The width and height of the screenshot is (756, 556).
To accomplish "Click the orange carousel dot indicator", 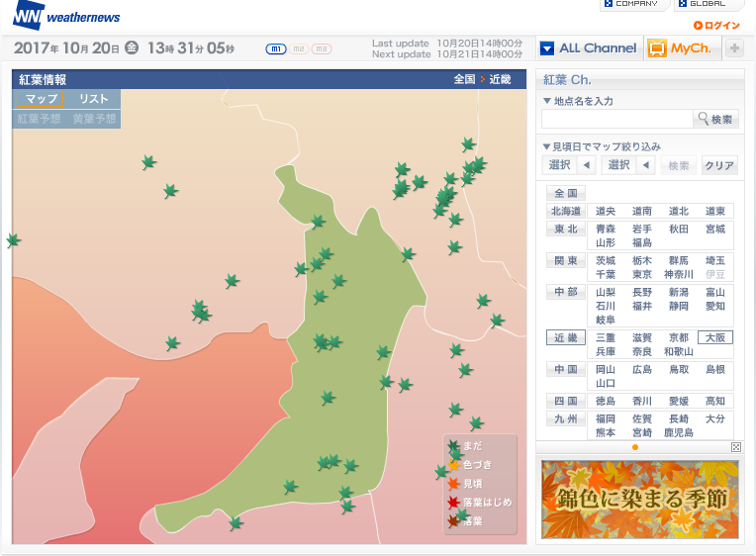I will point(635,447).
